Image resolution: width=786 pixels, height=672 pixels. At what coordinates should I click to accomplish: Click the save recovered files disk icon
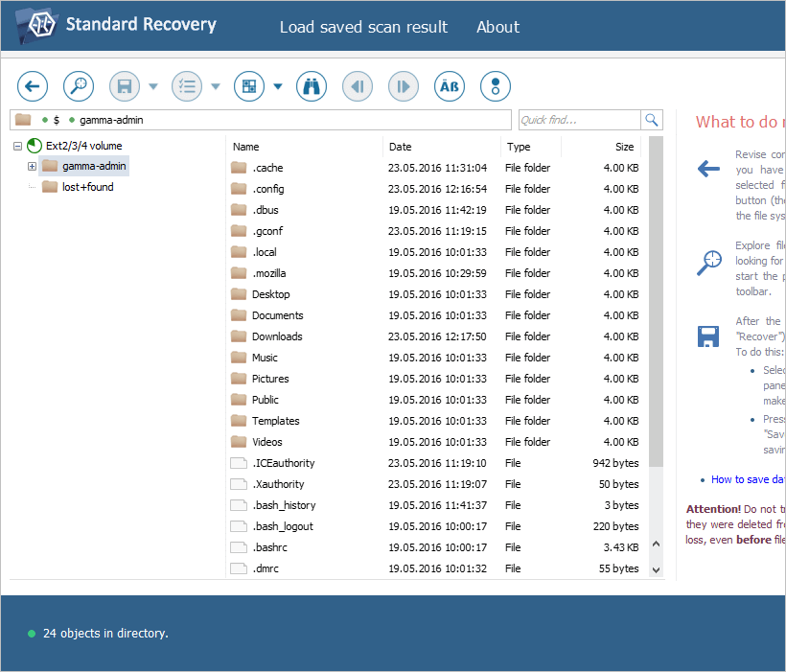[124, 86]
